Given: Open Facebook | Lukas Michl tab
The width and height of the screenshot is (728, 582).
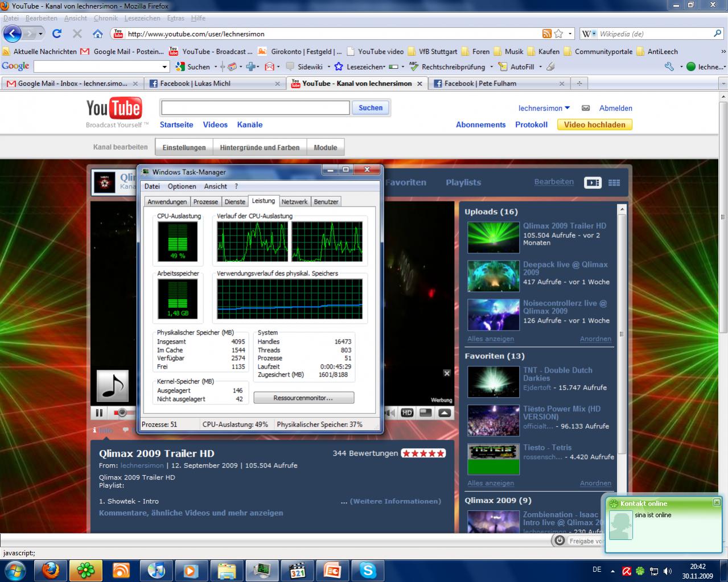Looking at the screenshot, I should 215,83.
